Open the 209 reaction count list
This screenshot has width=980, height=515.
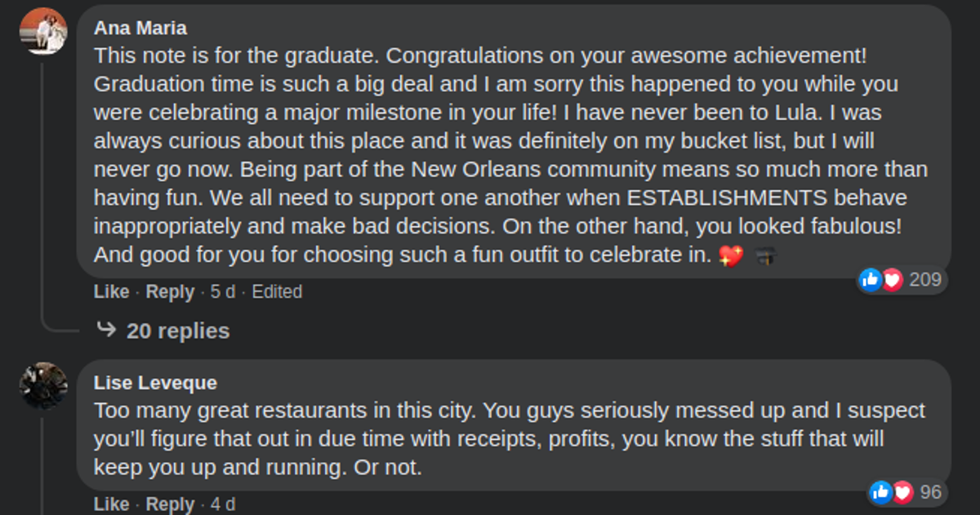coord(924,280)
